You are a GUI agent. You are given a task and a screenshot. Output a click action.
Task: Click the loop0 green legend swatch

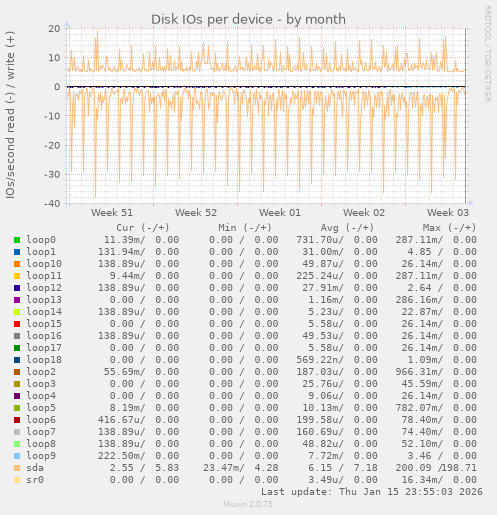pyautogui.click(x=17, y=240)
